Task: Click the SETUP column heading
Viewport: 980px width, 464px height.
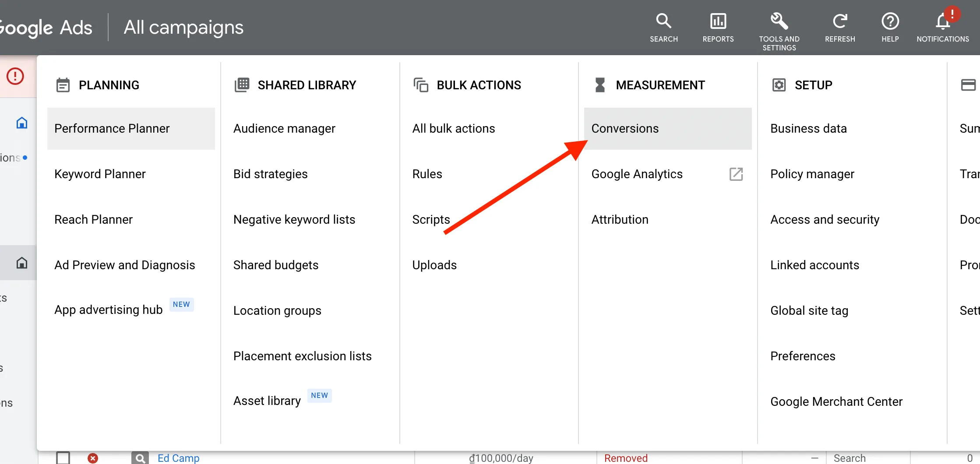Action: (814, 85)
